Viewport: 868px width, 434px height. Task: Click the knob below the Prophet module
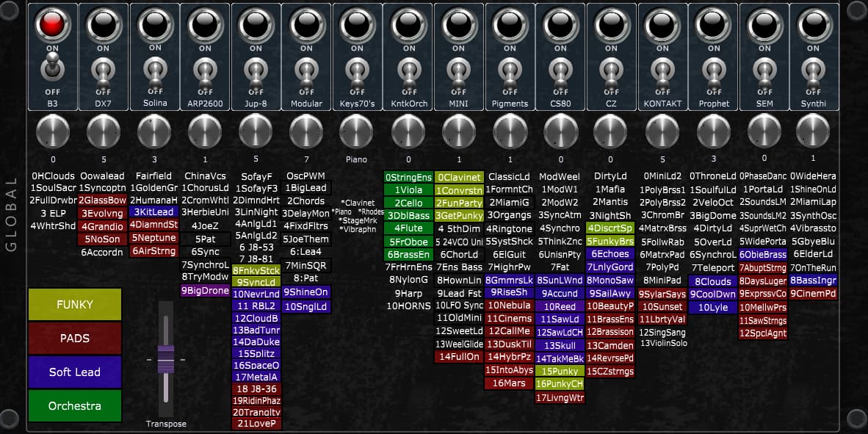point(714,131)
